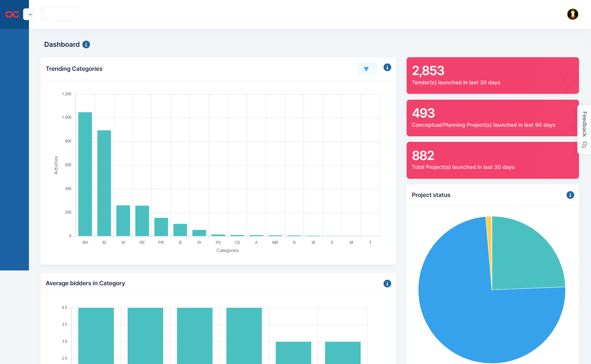Image resolution: width=591 pixels, height=364 pixels.
Task: Click the MR category axis label
Action: point(275,243)
